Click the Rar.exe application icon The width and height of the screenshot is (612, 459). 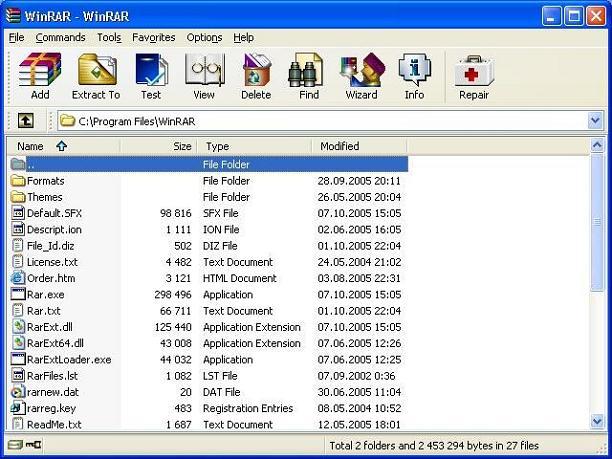tap(18, 294)
